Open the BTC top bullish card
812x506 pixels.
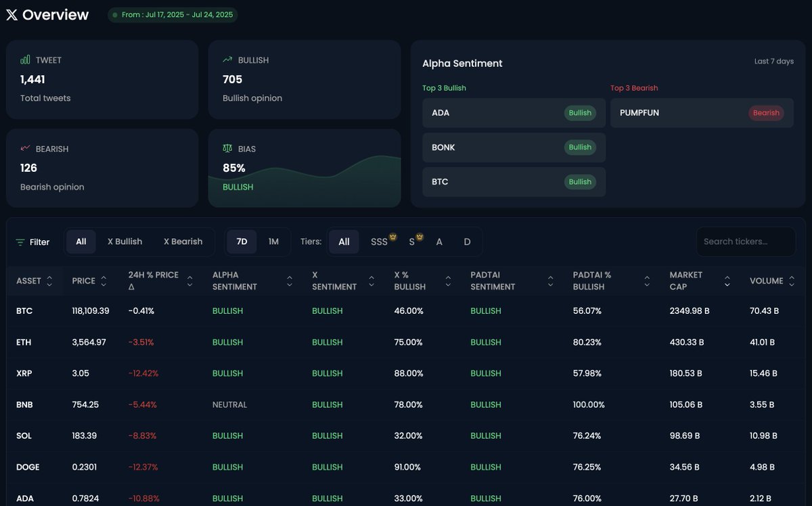(514, 182)
